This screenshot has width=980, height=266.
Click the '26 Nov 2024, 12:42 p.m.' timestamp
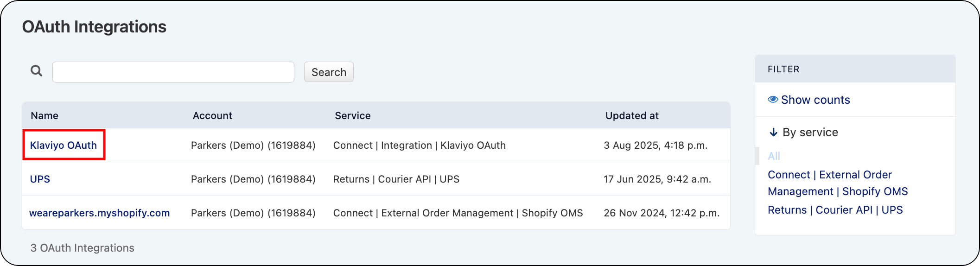pyautogui.click(x=662, y=213)
